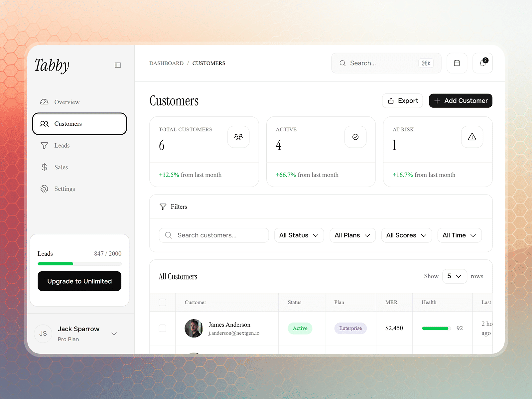Click the Active checkmark circle icon
Viewport: 532px width, 399px height.
[355, 137]
